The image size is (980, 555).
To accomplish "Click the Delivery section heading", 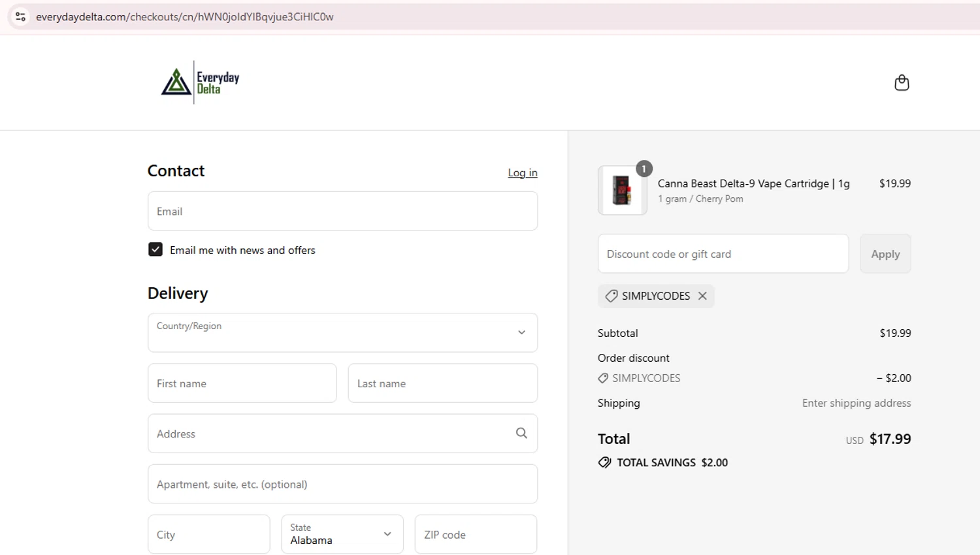I will pyautogui.click(x=178, y=293).
